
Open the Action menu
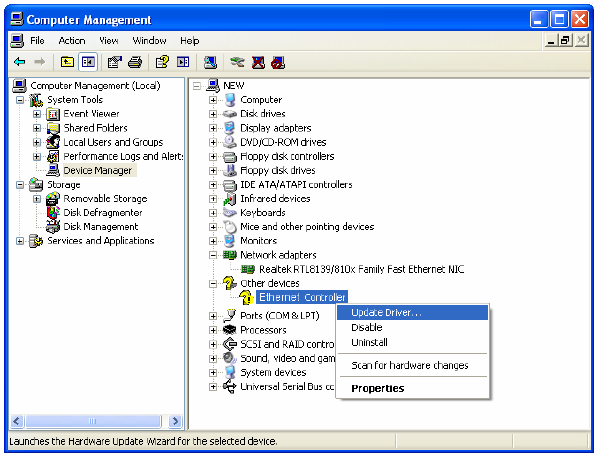tap(72, 41)
